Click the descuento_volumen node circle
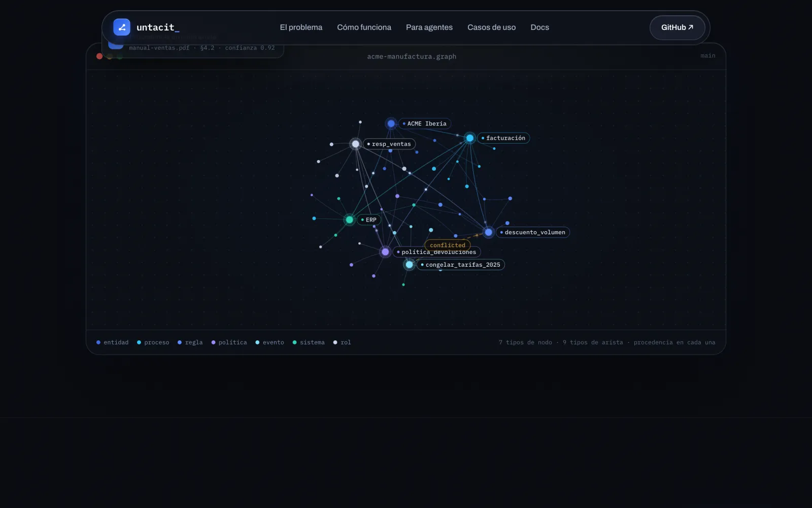 pos(488,233)
